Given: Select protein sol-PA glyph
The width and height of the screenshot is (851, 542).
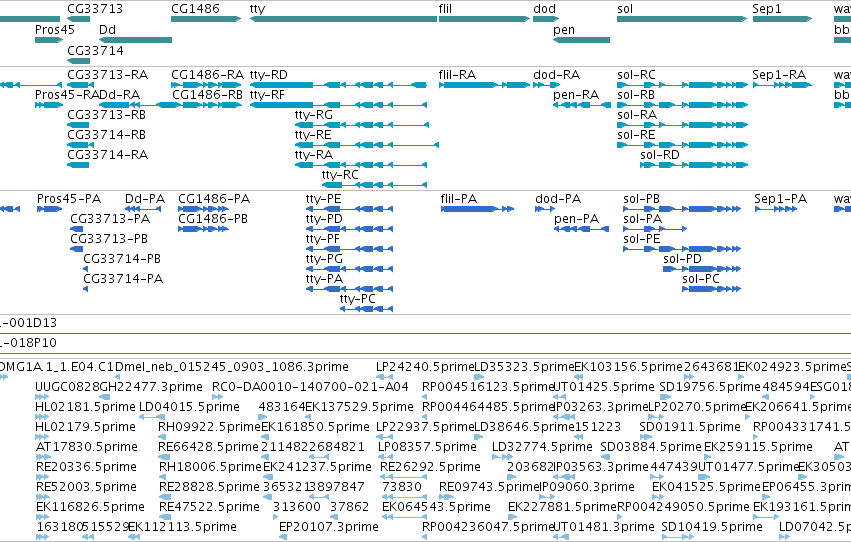Looking at the screenshot, I should coord(655,229).
